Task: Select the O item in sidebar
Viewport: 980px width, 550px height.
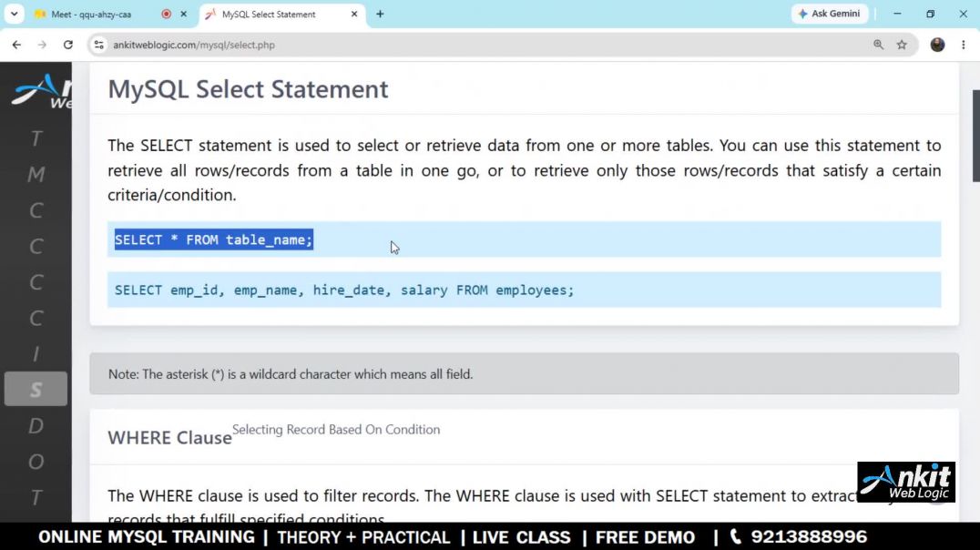Action: [x=36, y=462]
